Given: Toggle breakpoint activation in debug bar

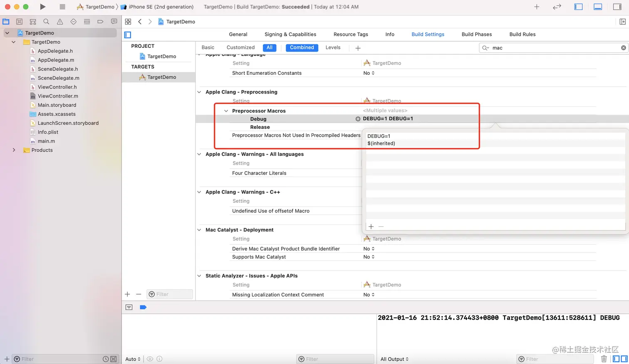Looking at the screenshot, I should [143, 307].
